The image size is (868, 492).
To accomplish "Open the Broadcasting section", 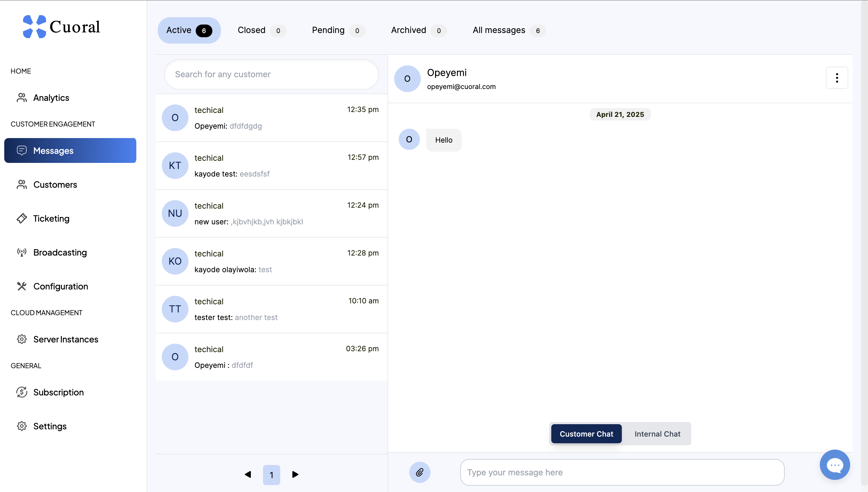I will tap(59, 253).
